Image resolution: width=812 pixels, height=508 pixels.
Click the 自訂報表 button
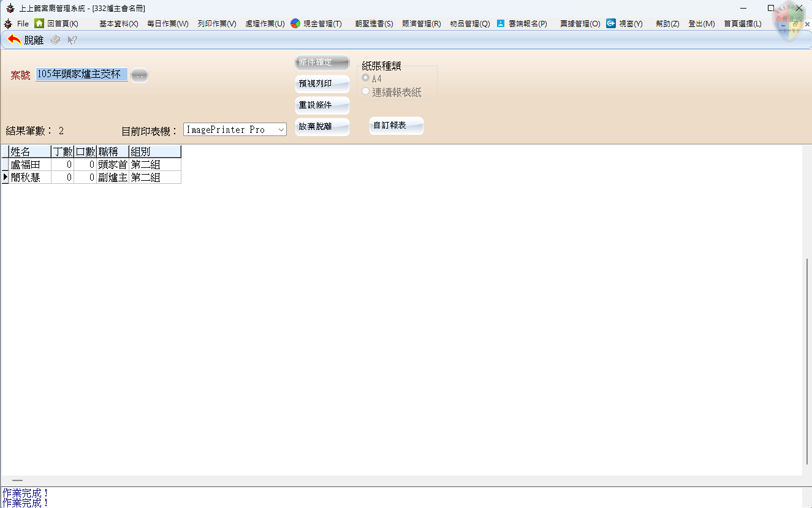(x=396, y=126)
